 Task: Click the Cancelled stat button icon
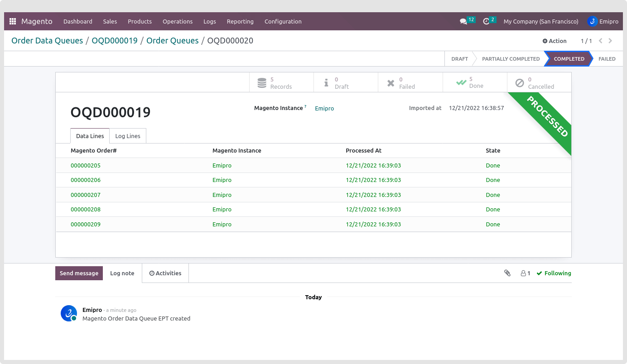(x=520, y=83)
